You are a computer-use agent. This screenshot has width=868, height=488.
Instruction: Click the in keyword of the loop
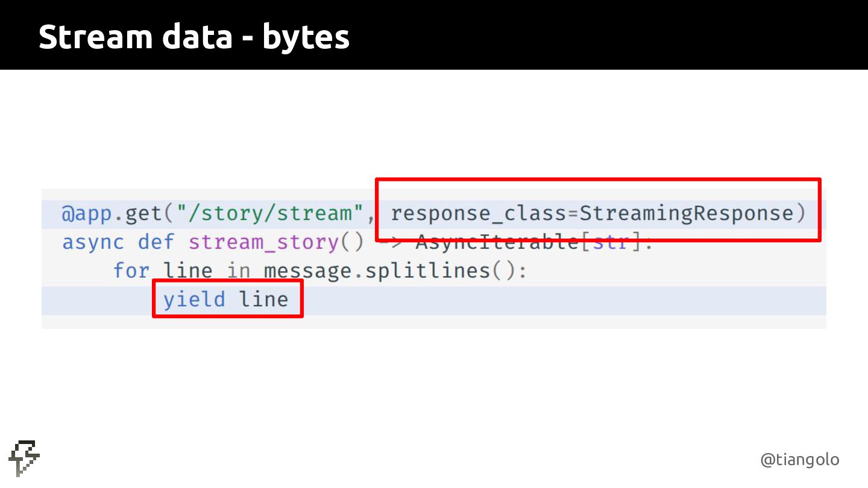pos(239,271)
